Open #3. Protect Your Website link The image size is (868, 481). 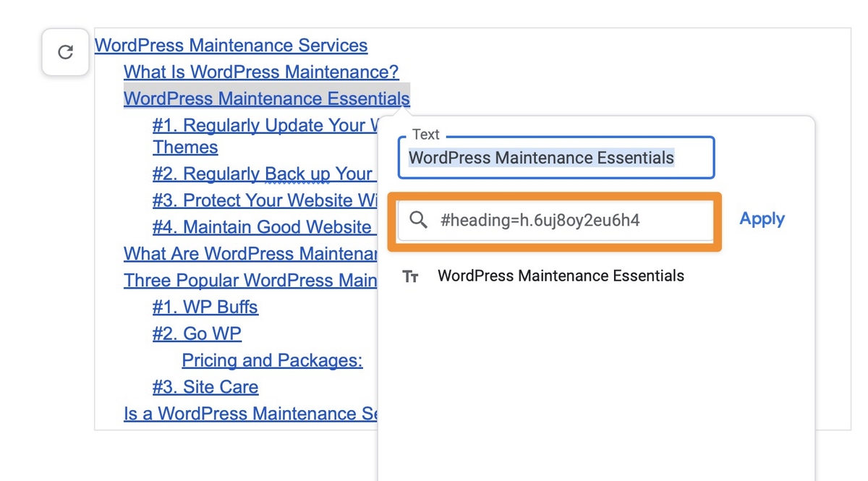263,201
